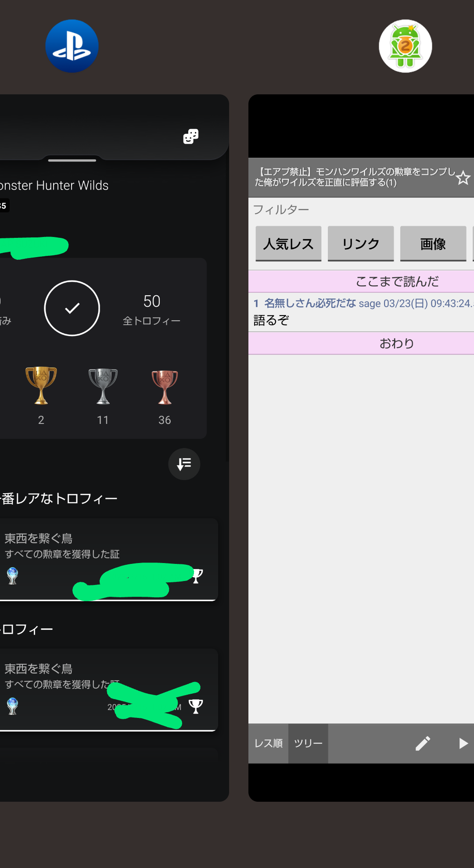474x868 pixels.
Task: Tap the dice-faces icon in the PlayStation header
Action: pyautogui.click(x=191, y=136)
